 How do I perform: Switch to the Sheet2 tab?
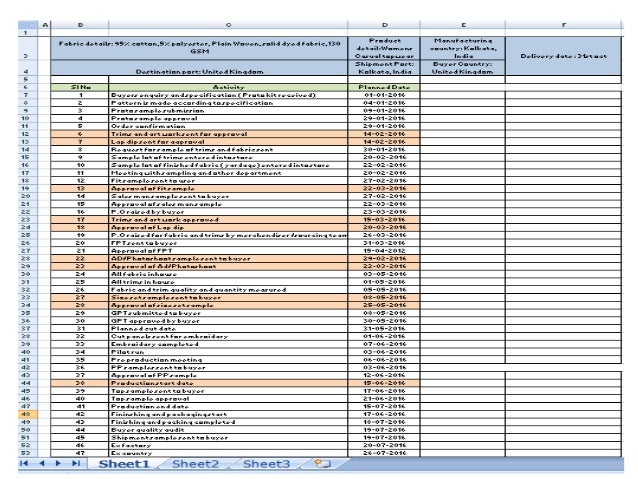click(195, 464)
